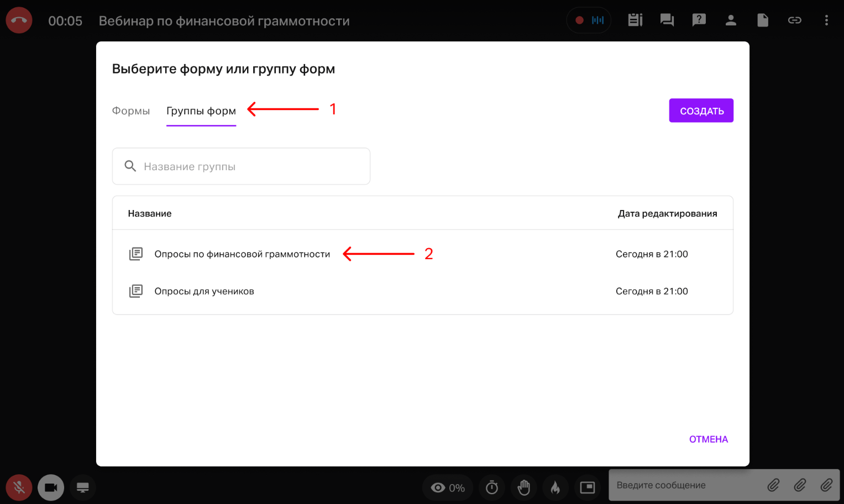Open the news feed panel icon
The height and width of the screenshot is (504, 844).
635,20
